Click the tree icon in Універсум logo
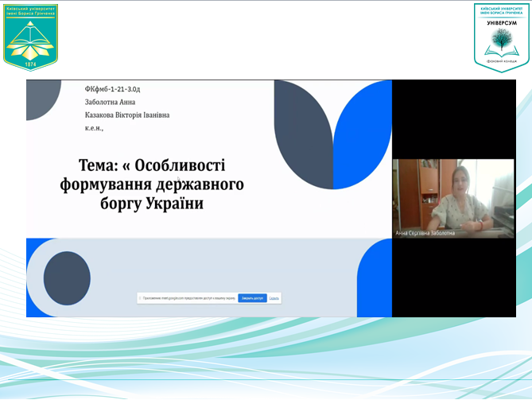The width and height of the screenshot is (532, 400). 502,39
